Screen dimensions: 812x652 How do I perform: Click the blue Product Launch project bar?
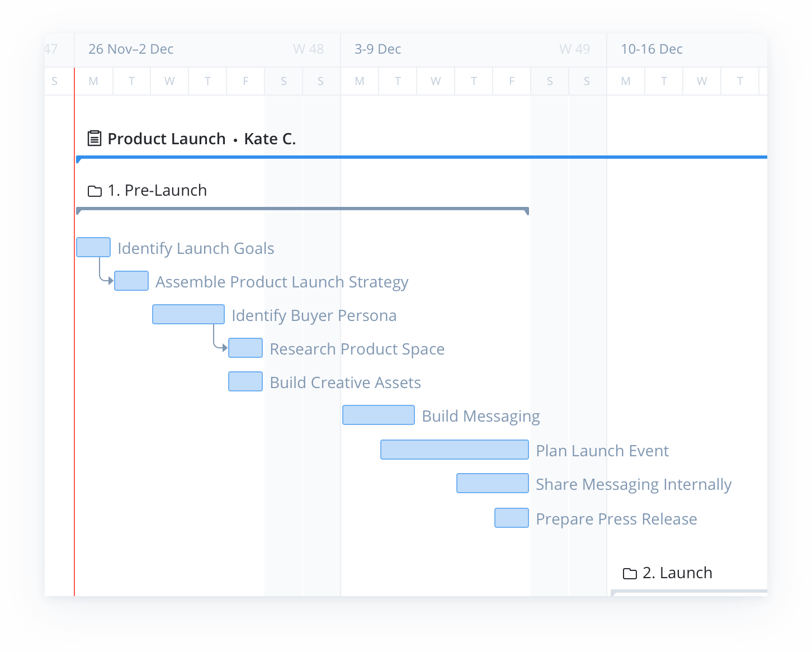422,158
